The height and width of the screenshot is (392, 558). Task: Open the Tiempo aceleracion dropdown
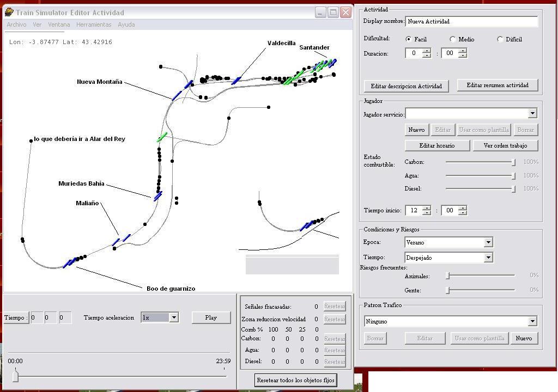point(173,317)
